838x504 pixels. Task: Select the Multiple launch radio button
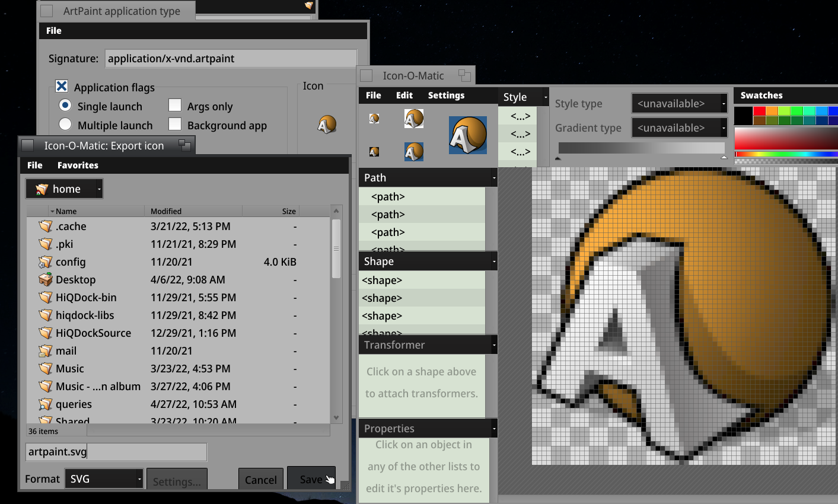65,125
